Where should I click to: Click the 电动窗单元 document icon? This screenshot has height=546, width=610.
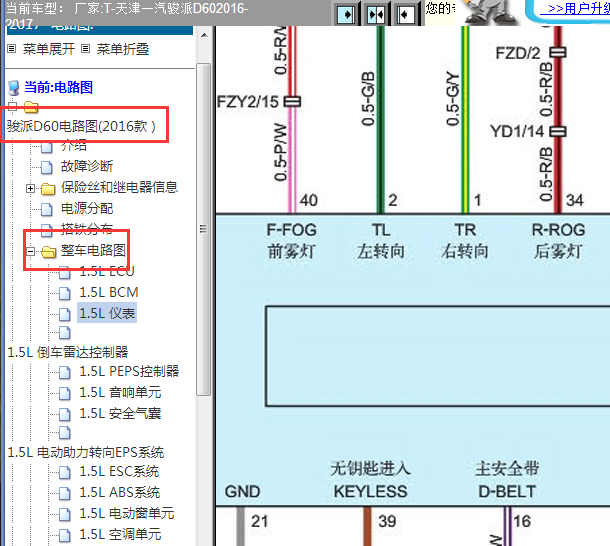[x=65, y=515]
